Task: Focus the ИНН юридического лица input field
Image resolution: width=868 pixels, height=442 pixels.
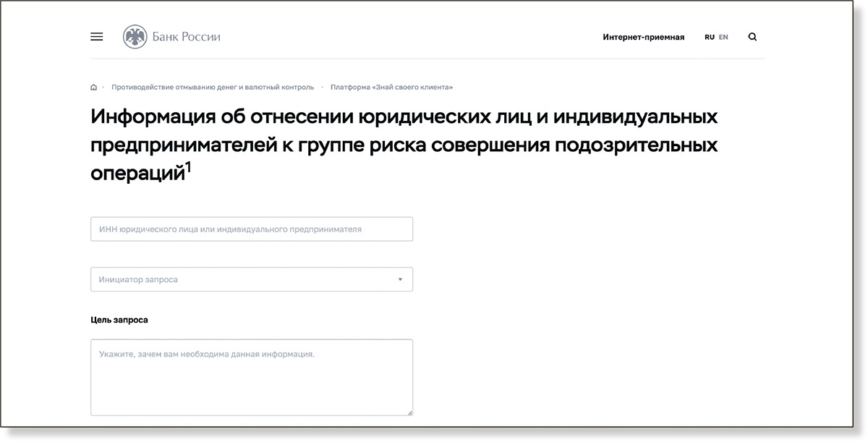Action: [251, 229]
